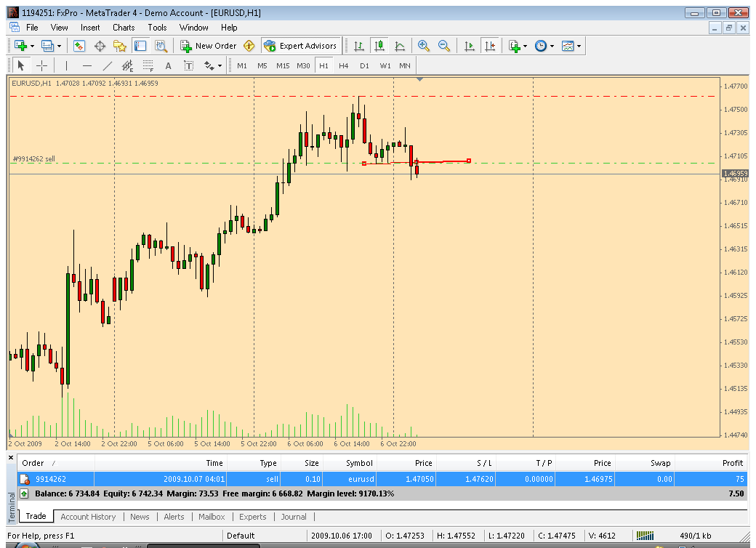Open the Journal tab in Terminal
Viewport: 756px width, 548px height.
tap(294, 517)
